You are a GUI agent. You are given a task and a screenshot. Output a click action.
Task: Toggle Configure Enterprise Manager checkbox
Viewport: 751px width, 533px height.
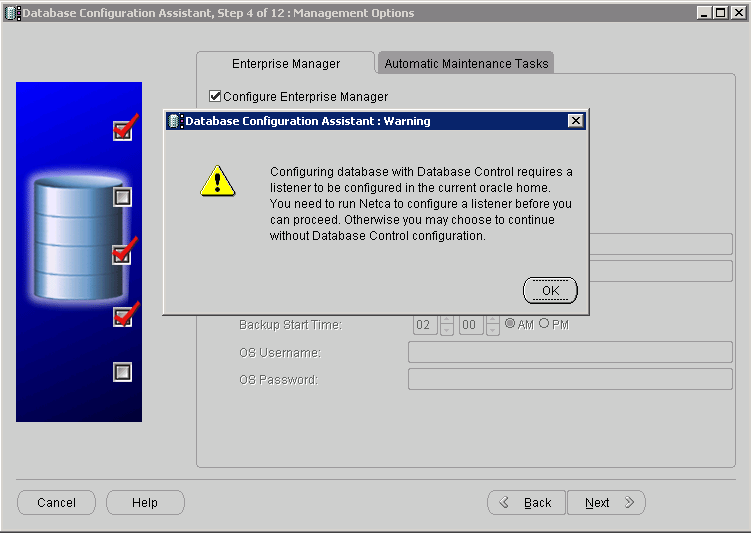[215, 96]
